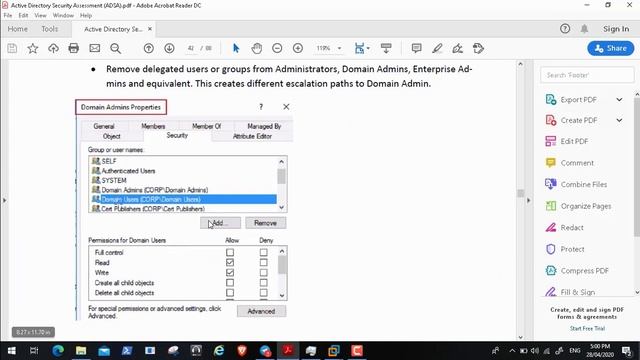Viewport: 640px width, 360px height.
Task: Expand Export PDF chevron
Action: [619, 100]
